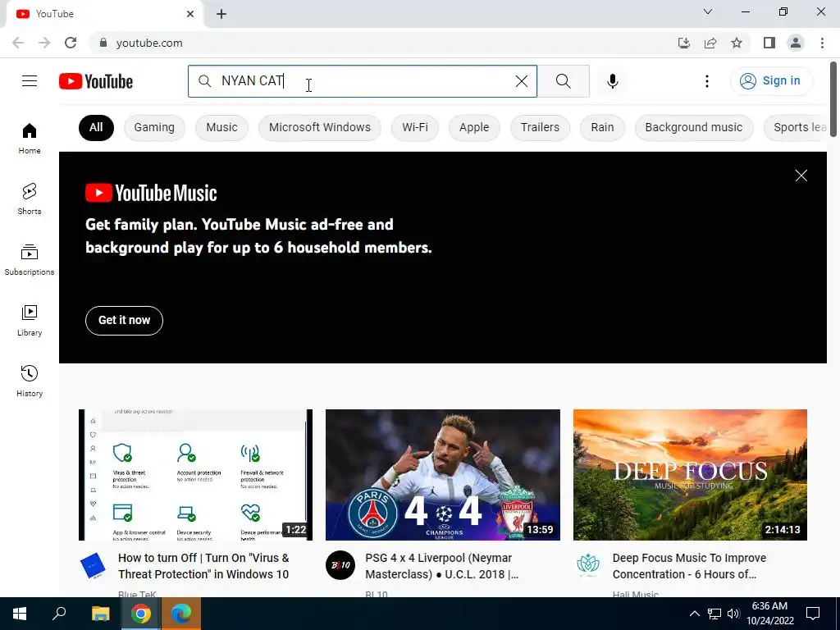Close the YouTube browser tab
The image size is (840, 630).
pyautogui.click(x=190, y=14)
